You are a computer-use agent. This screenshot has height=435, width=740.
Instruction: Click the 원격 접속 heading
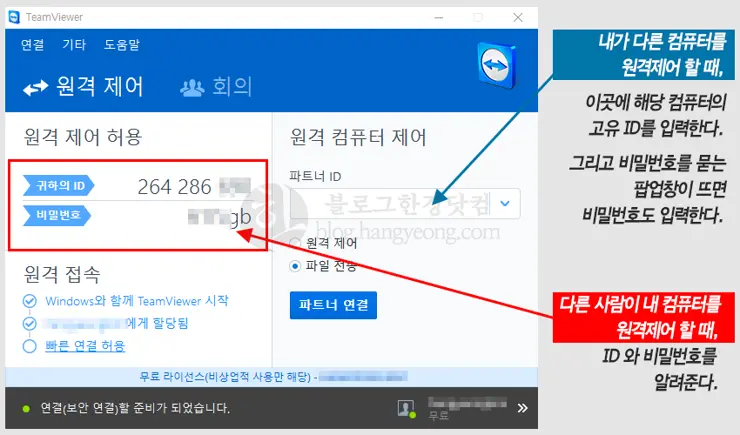[62, 274]
